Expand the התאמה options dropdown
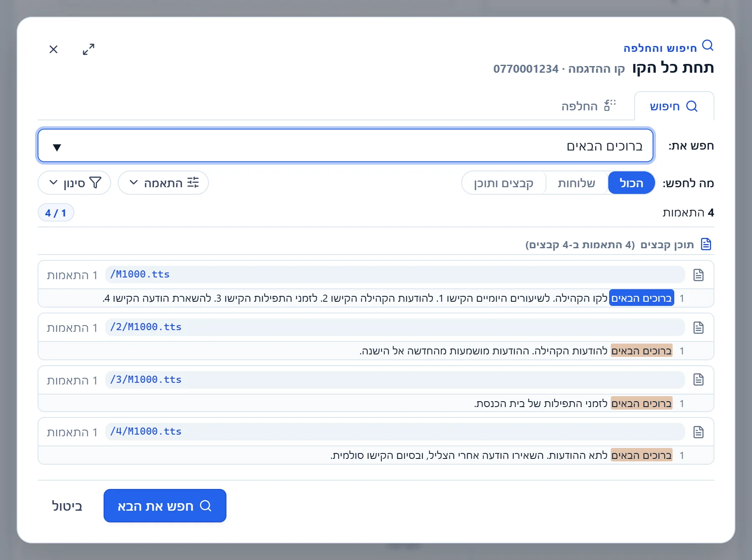The width and height of the screenshot is (752, 560). click(163, 183)
